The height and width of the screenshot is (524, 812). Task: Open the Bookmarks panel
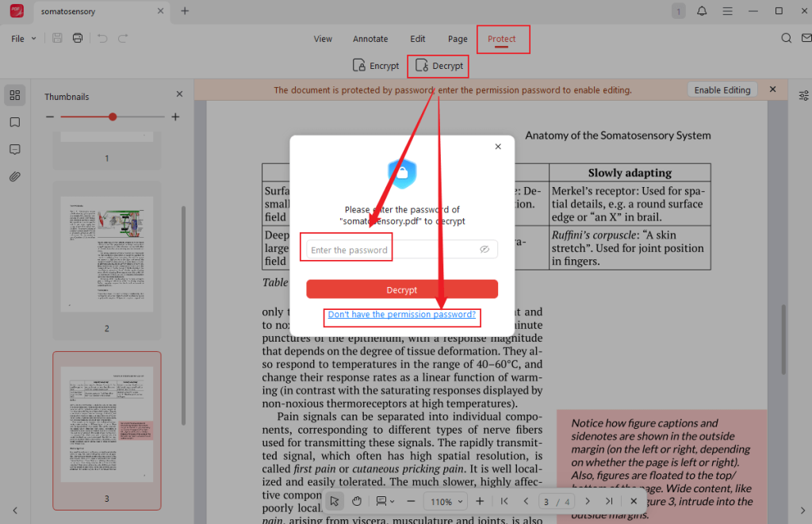point(14,123)
